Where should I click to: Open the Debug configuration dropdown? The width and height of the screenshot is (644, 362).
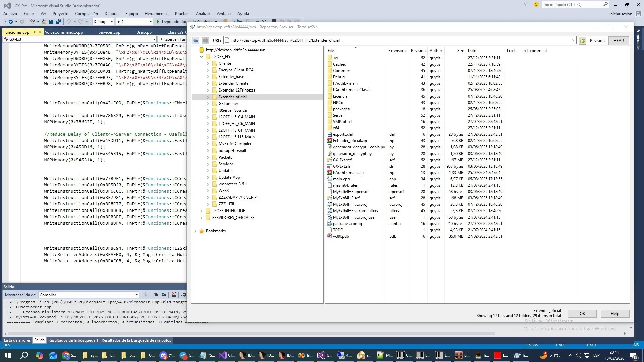coord(111,22)
